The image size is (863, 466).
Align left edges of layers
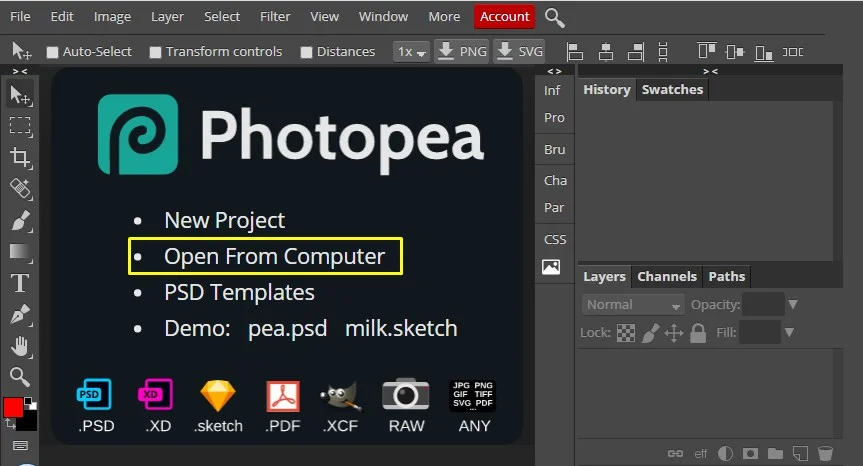click(575, 52)
